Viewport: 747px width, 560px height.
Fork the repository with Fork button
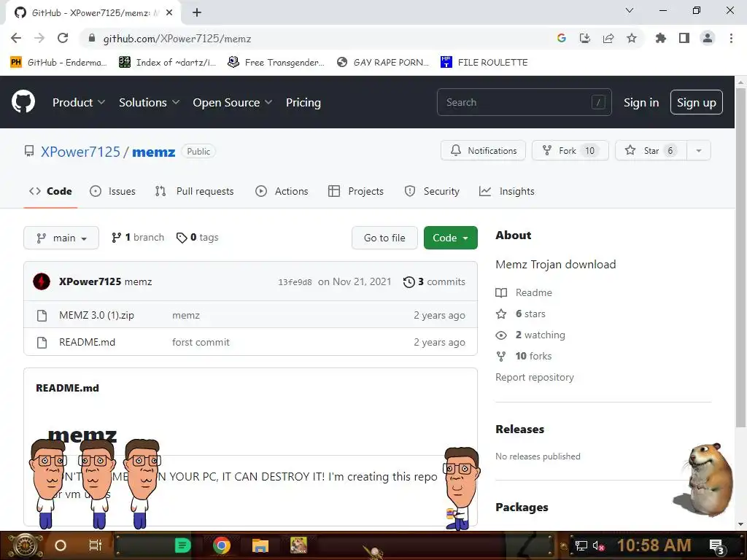(x=570, y=150)
